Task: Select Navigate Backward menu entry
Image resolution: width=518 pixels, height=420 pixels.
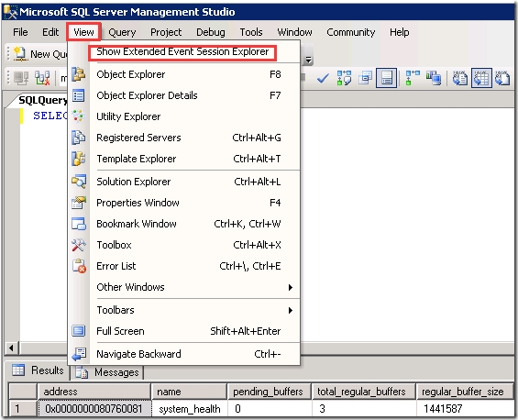Action: 184,354
